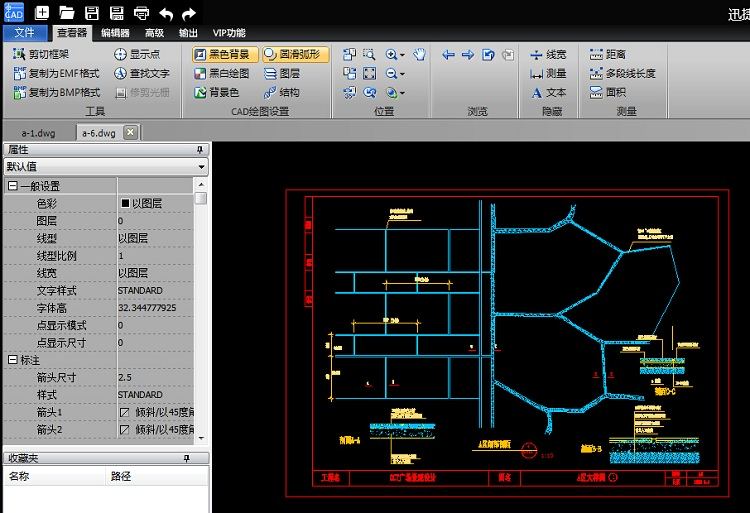Image resolution: width=750 pixels, height=513 pixels.
Task: Collapse the 标注 section
Action: click(13, 360)
